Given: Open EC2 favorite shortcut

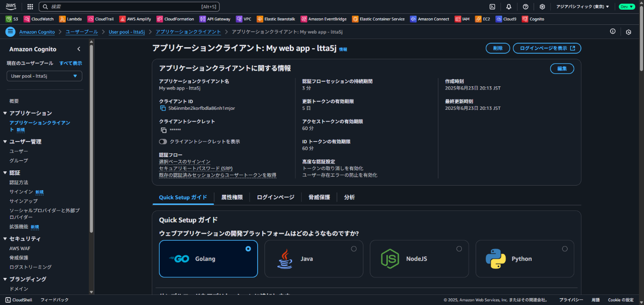Looking at the screenshot, I should click(x=483, y=19).
